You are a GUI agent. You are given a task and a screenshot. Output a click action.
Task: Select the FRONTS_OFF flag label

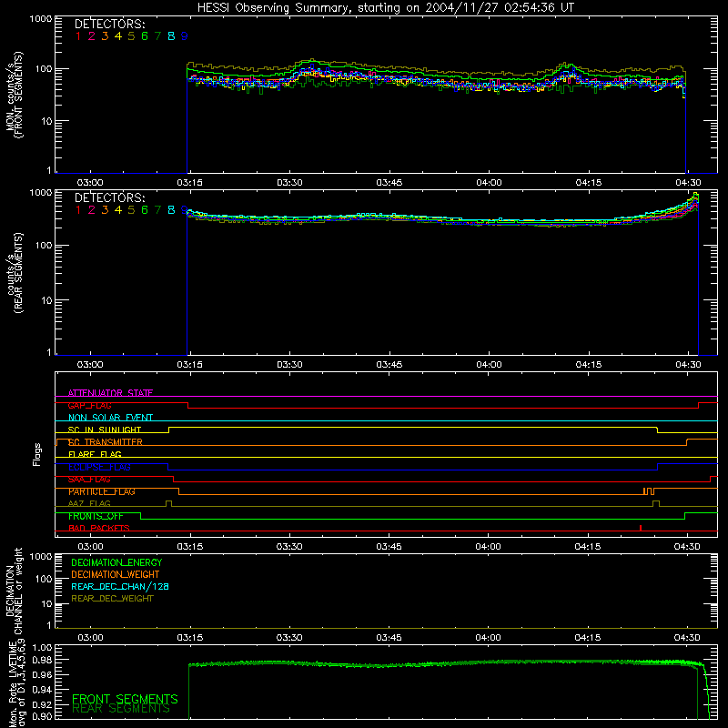coord(96,516)
